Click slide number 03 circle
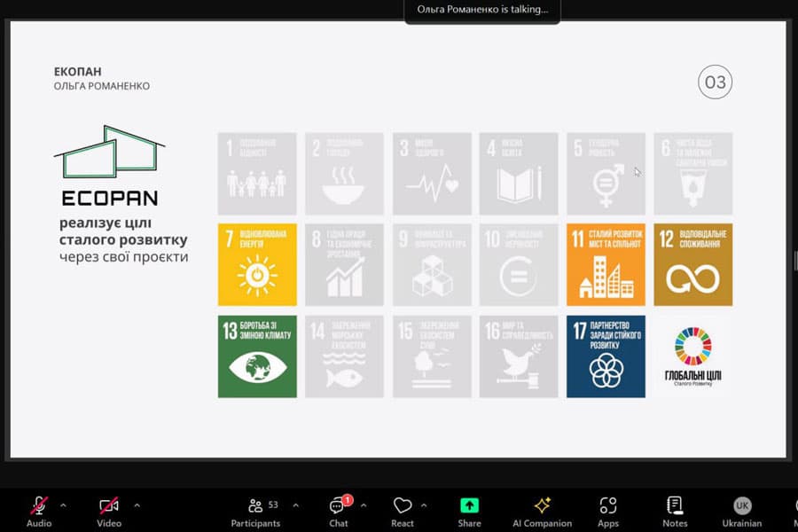The height and width of the screenshot is (532, 798). click(715, 82)
